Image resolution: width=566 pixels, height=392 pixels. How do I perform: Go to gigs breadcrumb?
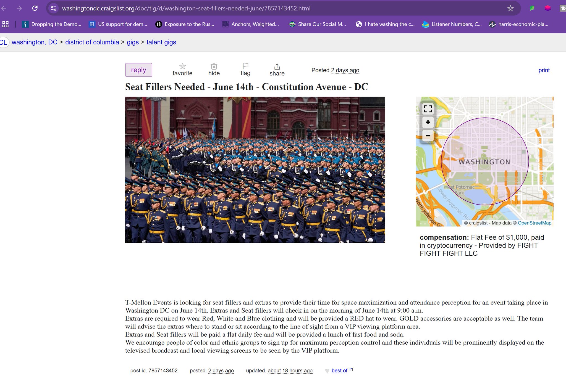click(133, 42)
